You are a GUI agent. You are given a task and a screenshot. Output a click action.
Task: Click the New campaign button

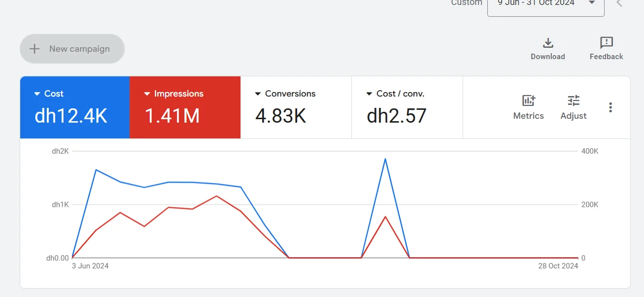click(x=72, y=49)
